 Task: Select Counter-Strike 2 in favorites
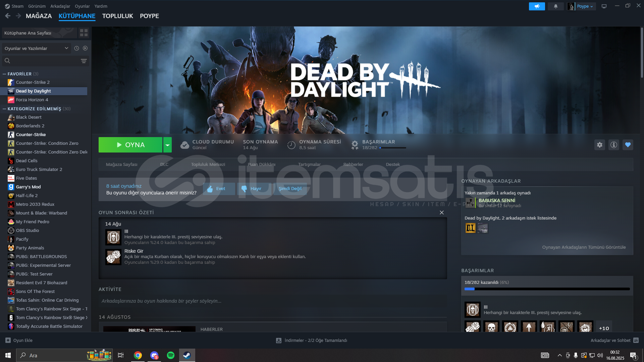(x=44, y=82)
